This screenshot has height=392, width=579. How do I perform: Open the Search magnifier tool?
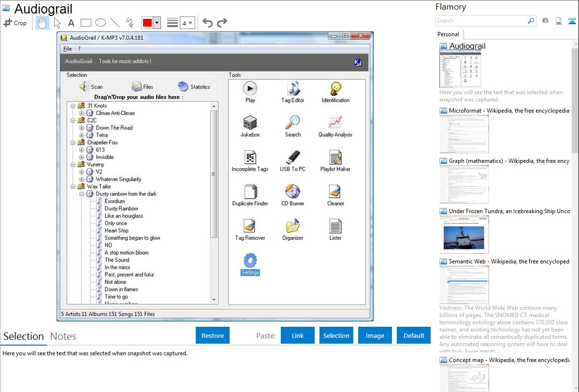(293, 126)
